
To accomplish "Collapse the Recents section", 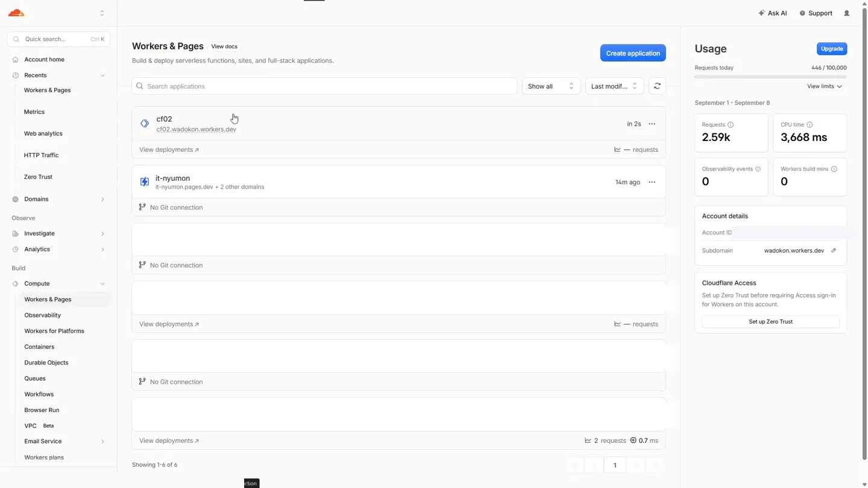I will pos(102,75).
